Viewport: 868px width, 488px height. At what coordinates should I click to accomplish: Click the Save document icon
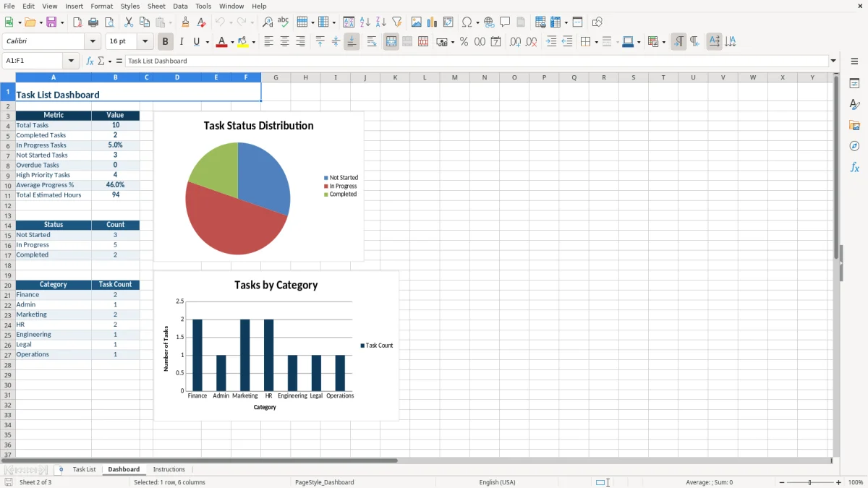click(x=51, y=22)
